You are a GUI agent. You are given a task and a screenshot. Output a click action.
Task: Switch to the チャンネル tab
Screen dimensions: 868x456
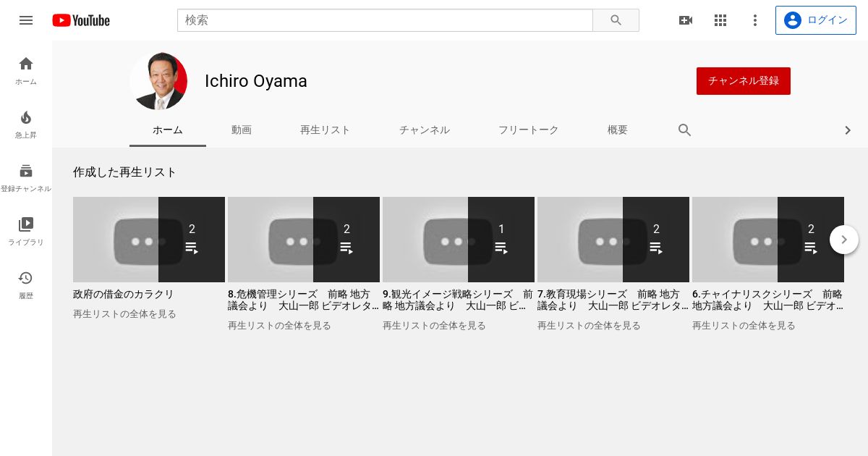pos(425,130)
